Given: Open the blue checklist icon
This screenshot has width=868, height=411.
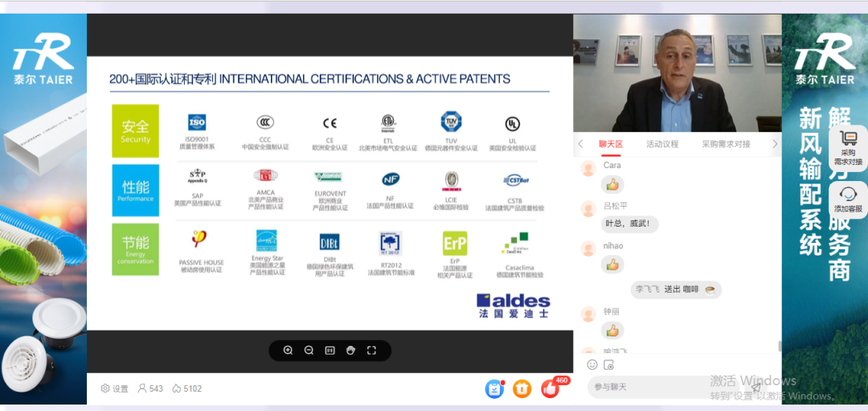Looking at the screenshot, I should [x=494, y=388].
